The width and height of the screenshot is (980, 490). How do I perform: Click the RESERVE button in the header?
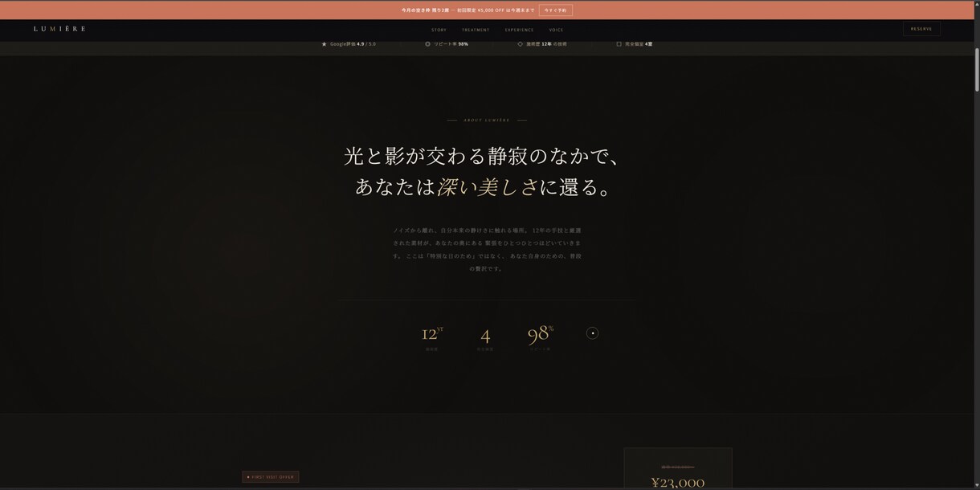tap(921, 29)
